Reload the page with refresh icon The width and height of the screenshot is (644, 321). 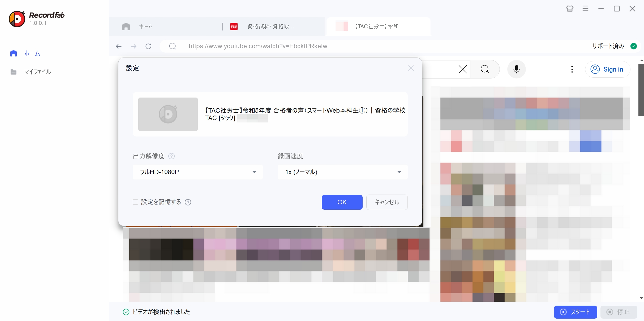pyautogui.click(x=148, y=46)
